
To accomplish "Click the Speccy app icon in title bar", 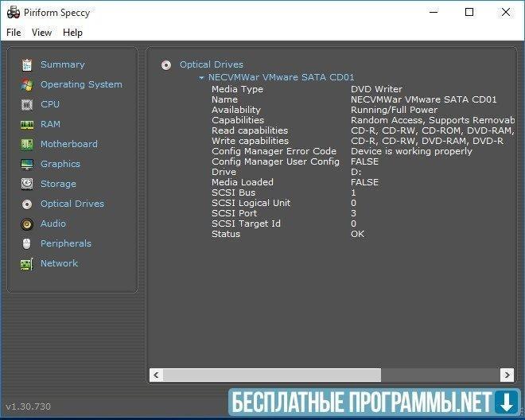I will 14,13.
